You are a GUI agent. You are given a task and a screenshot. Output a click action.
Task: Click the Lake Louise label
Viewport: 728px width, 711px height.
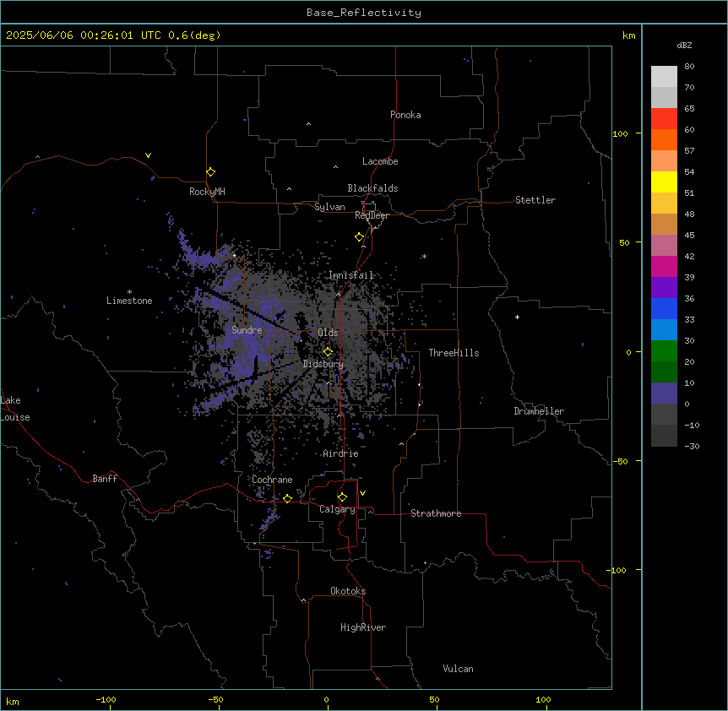pyautogui.click(x=15, y=409)
